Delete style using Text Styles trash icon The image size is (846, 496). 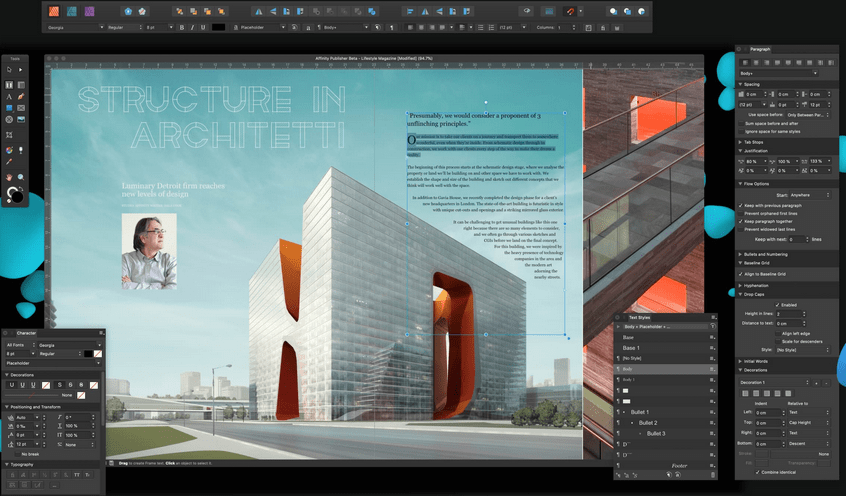click(712, 475)
